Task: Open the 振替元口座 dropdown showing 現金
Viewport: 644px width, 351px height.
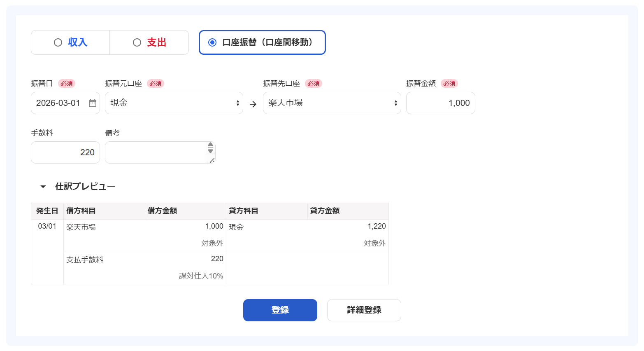Action: click(x=174, y=103)
